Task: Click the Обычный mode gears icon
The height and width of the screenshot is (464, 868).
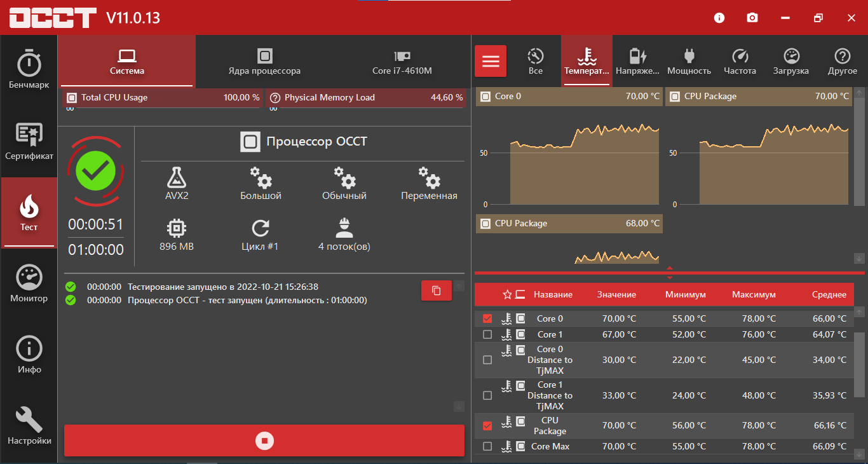Action: (x=344, y=177)
